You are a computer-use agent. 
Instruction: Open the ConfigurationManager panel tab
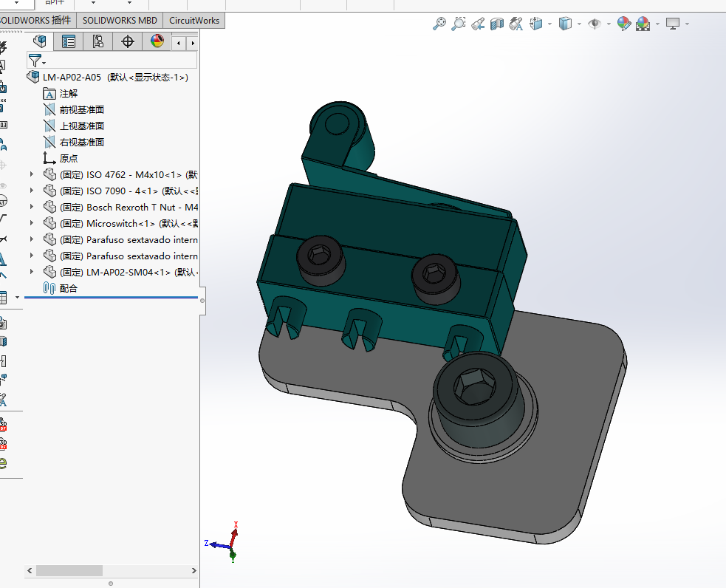[x=98, y=41]
